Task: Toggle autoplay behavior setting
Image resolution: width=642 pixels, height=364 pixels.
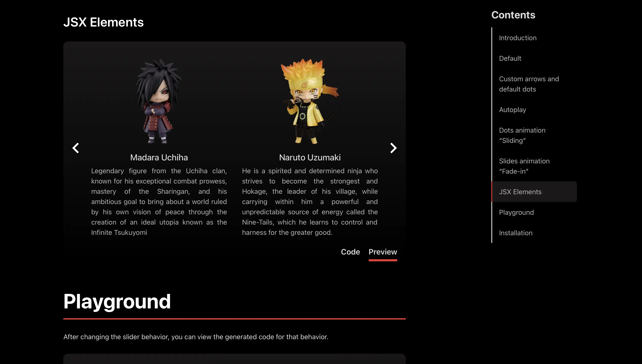Action: 512,109
